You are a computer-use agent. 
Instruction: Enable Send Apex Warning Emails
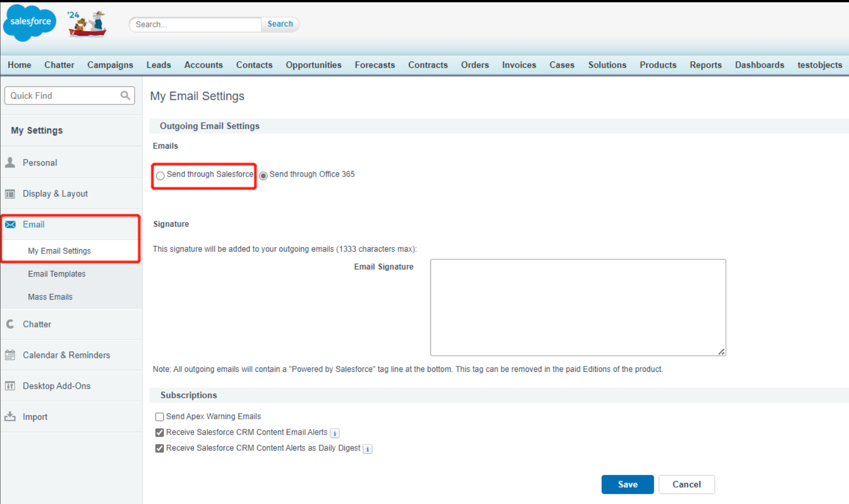[x=159, y=417]
